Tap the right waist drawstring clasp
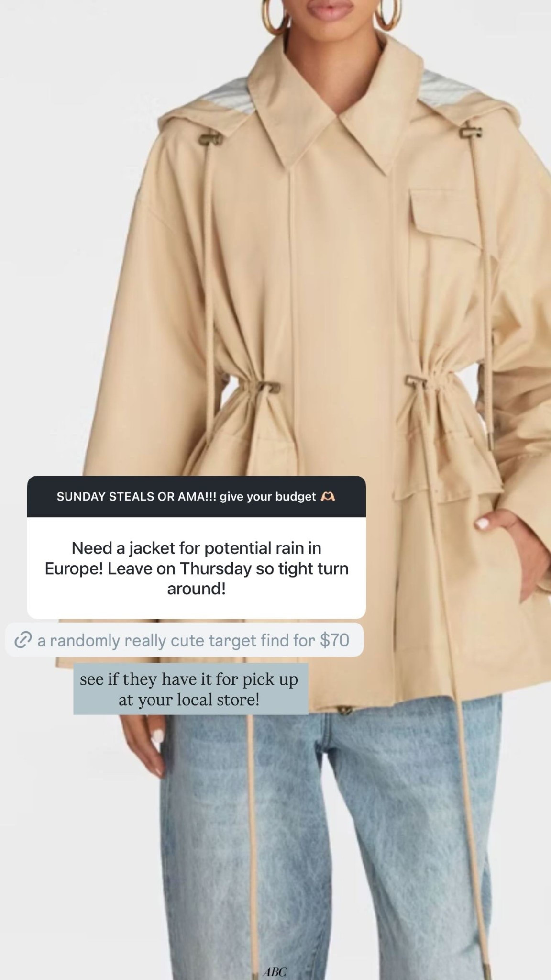Image resolution: width=551 pixels, height=980 pixels. click(416, 380)
